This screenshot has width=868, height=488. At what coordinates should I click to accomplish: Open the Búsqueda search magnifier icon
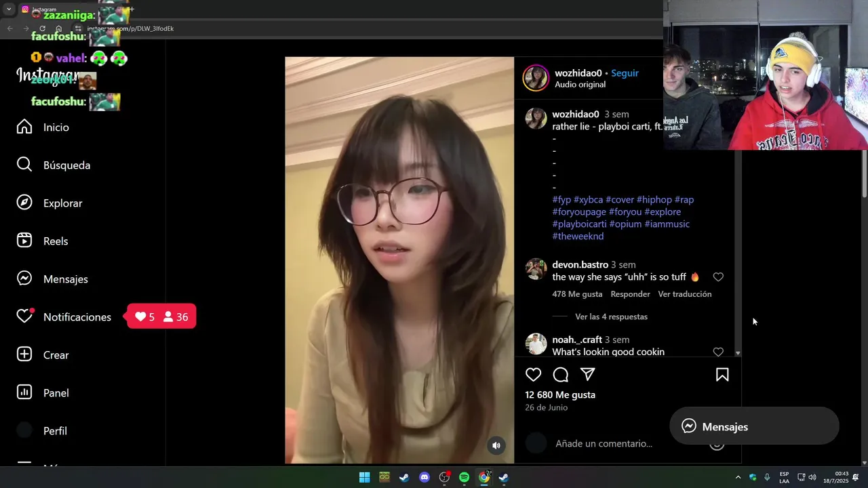(x=24, y=165)
